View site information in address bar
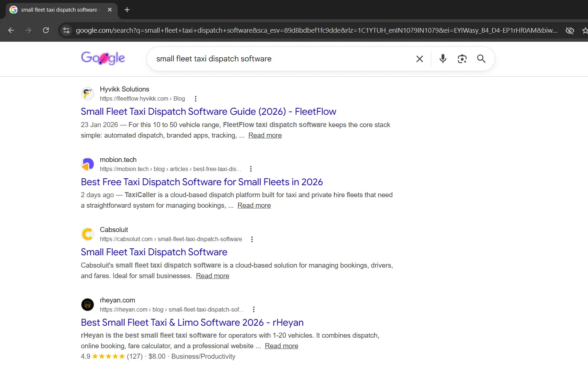588x370 pixels. [x=66, y=31]
